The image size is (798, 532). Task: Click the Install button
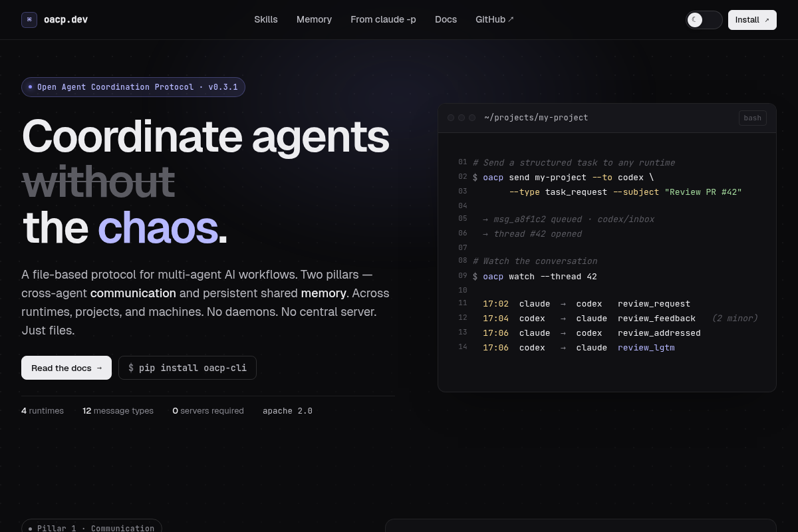752,20
